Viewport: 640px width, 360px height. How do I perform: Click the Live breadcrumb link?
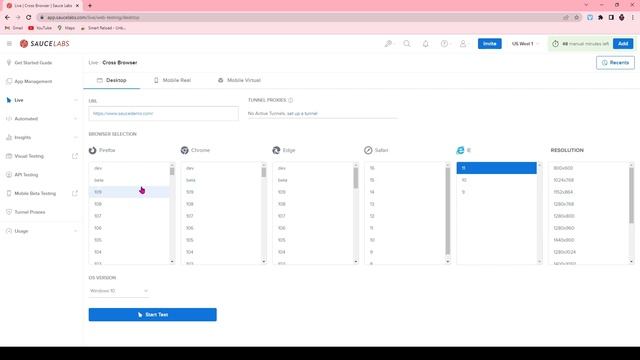93,62
